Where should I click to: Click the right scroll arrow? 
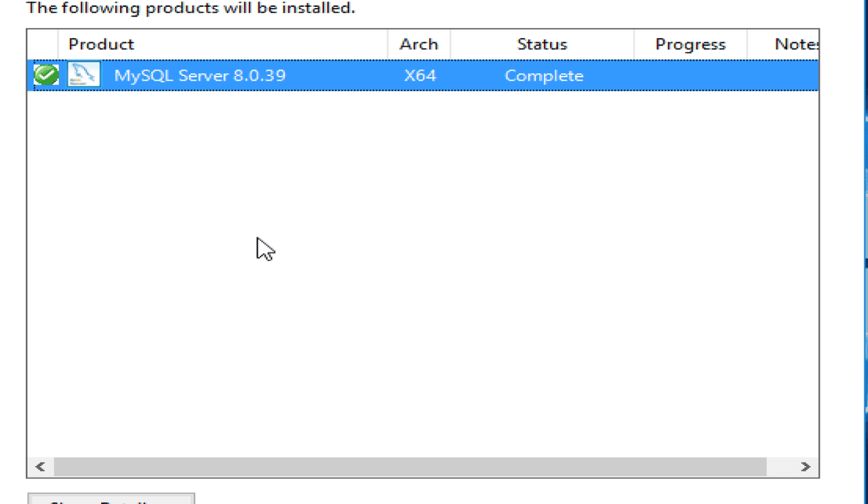coord(805,467)
